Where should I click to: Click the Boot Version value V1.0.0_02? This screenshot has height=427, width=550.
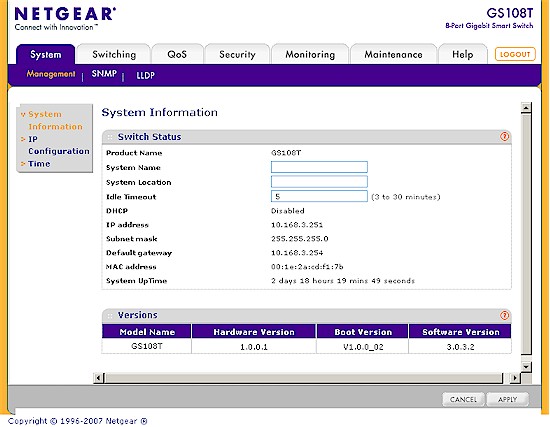point(363,347)
